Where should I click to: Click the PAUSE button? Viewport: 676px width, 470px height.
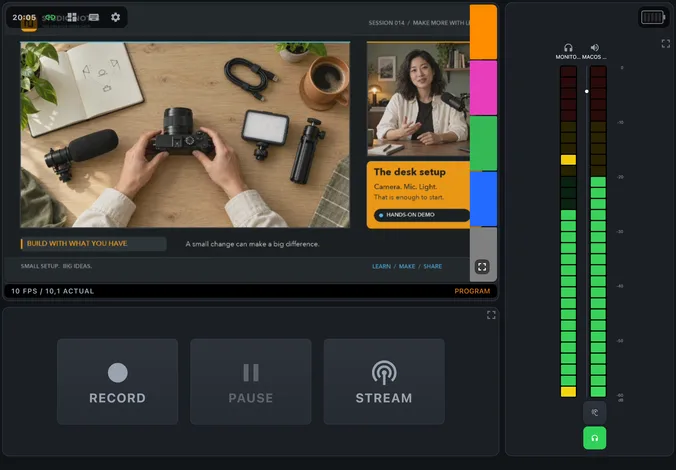tap(250, 382)
